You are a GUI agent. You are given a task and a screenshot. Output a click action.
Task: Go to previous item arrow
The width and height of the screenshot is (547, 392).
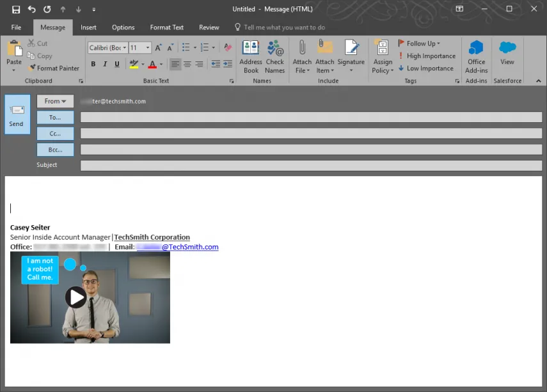pos(63,10)
